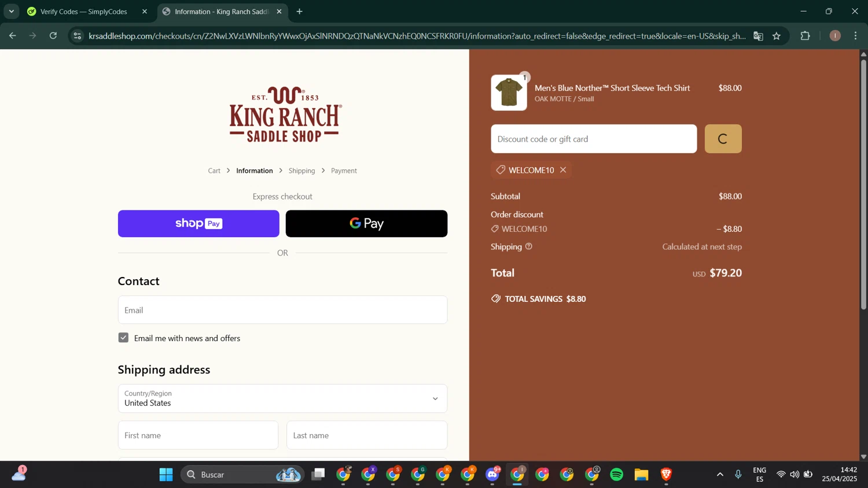Screen dimensions: 868x488
Task: Close the King Ranch Saddle Shop tab
Action: pyautogui.click(x=279, y=12)
